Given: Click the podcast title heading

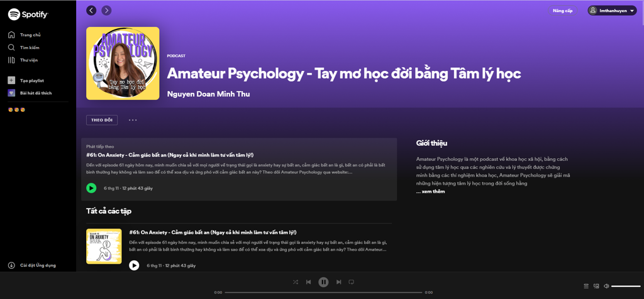Looking at the screenshot, I should click(x=344, y=74).
